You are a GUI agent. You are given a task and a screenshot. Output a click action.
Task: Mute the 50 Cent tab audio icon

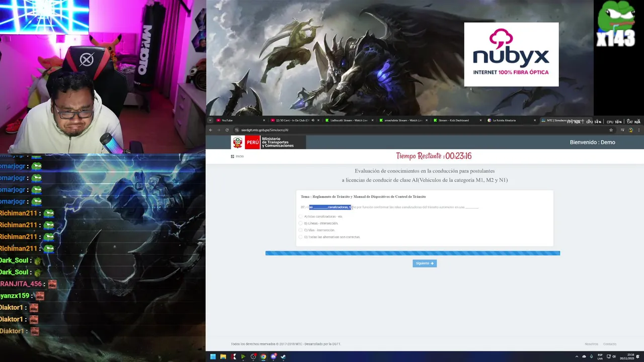tap(312, 120)
